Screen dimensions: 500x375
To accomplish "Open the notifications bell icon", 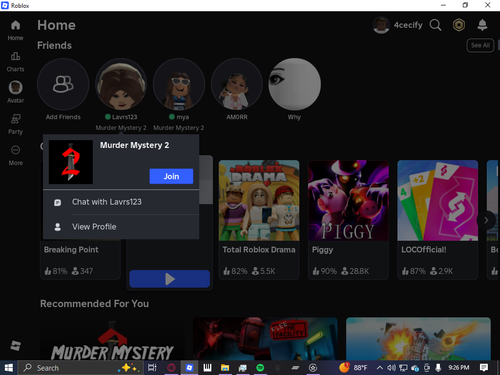I will [x=482, y=25].
